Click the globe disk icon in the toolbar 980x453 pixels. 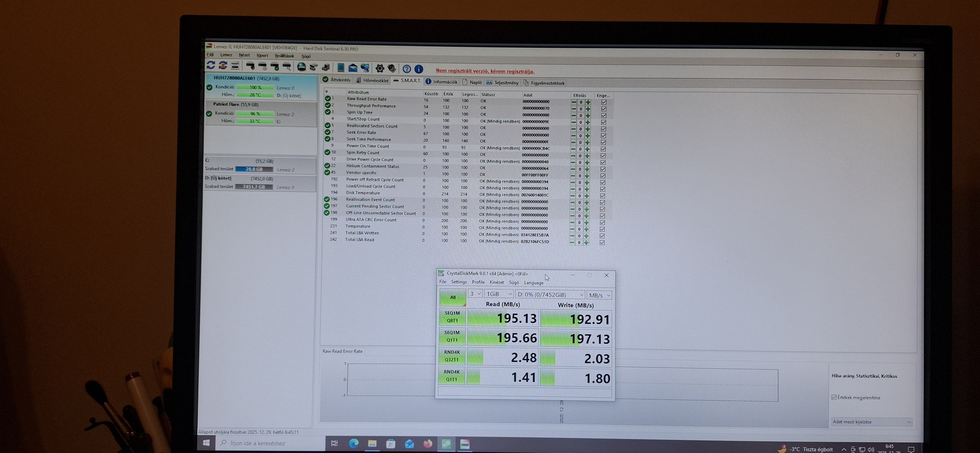pyautogui.click(x=301, y=67)
